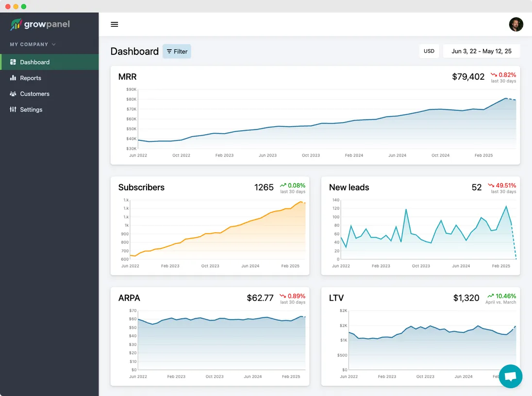The image size is (532, 396).
Task: Click the peak point on the New leads chart
Action: 506,206
